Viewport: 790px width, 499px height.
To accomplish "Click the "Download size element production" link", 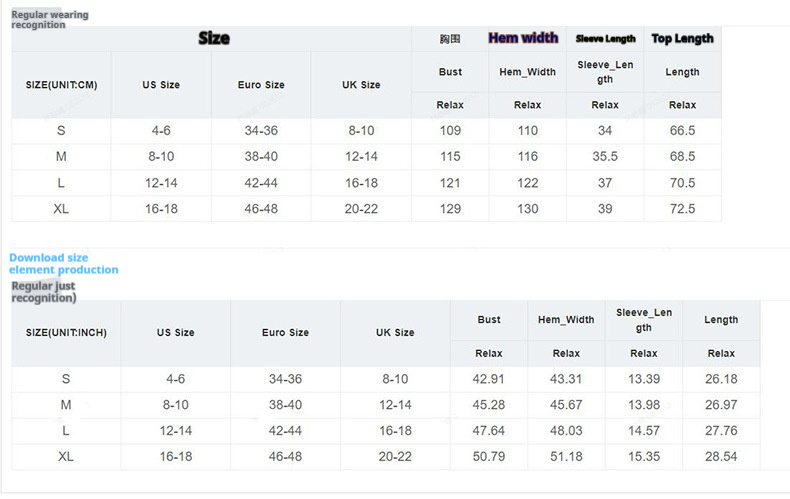I will click(x=63, y=264).
